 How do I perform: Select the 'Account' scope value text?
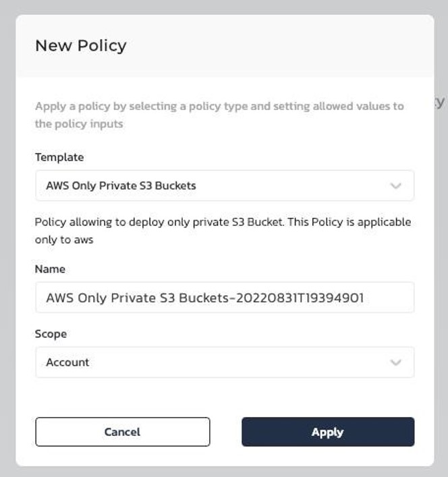pyautogui.click(x=67, y=362)
